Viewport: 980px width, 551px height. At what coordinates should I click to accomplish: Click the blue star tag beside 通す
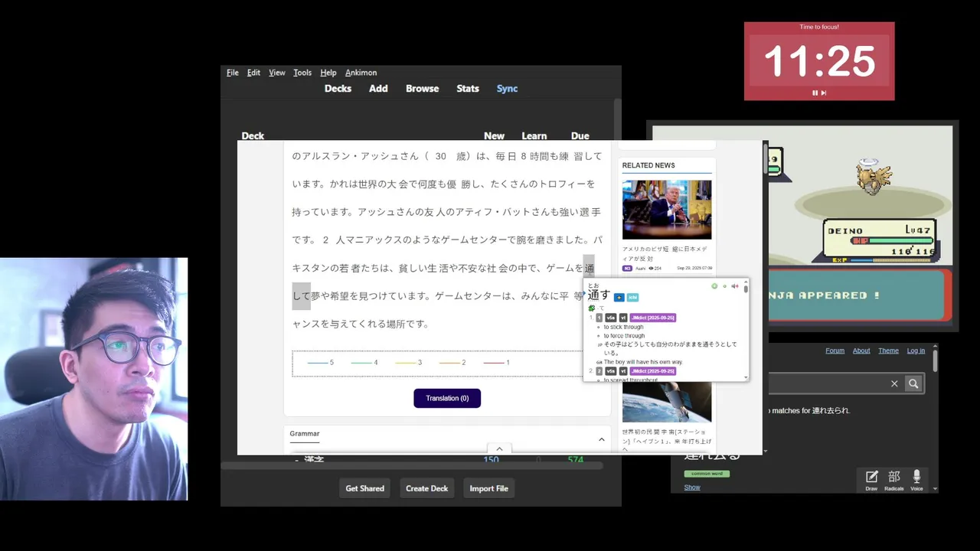pyautogui.click(x=619, y=298)
